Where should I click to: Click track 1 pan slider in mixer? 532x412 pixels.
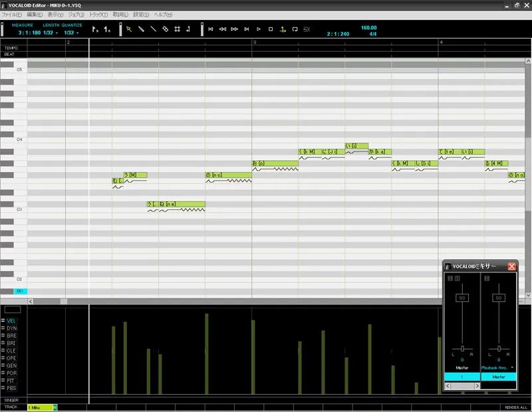coord(462,349)
